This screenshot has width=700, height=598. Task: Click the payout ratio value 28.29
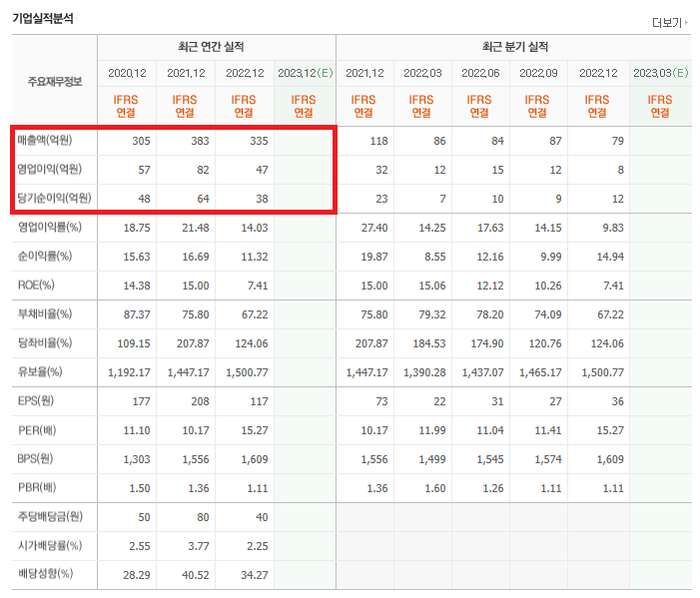(x=137, y=575)
